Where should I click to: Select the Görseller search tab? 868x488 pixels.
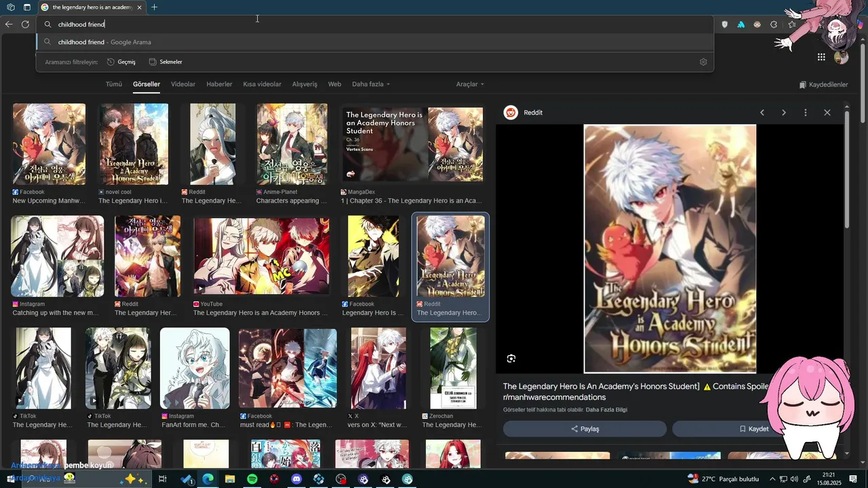pyautogui.click(x=146, y=84)
